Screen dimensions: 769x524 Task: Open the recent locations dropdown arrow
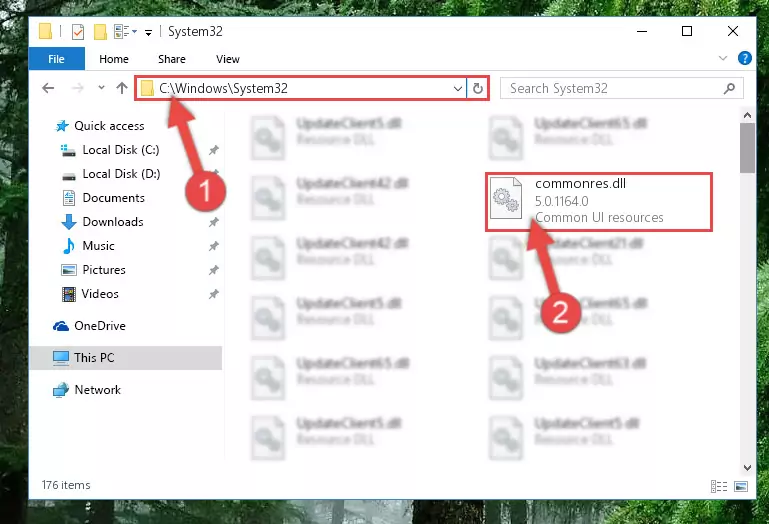(x=102, y=88)
